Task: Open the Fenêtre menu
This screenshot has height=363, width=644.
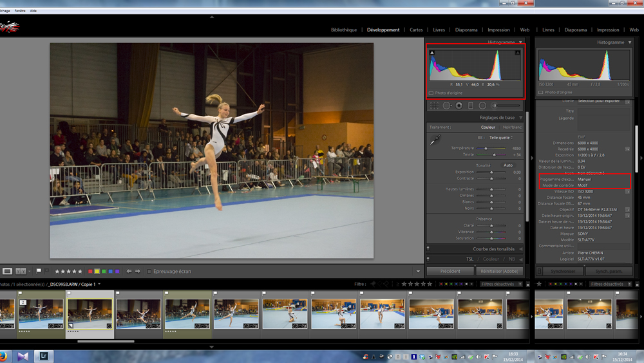Action: pyautogui.click(x=20, y=11)
